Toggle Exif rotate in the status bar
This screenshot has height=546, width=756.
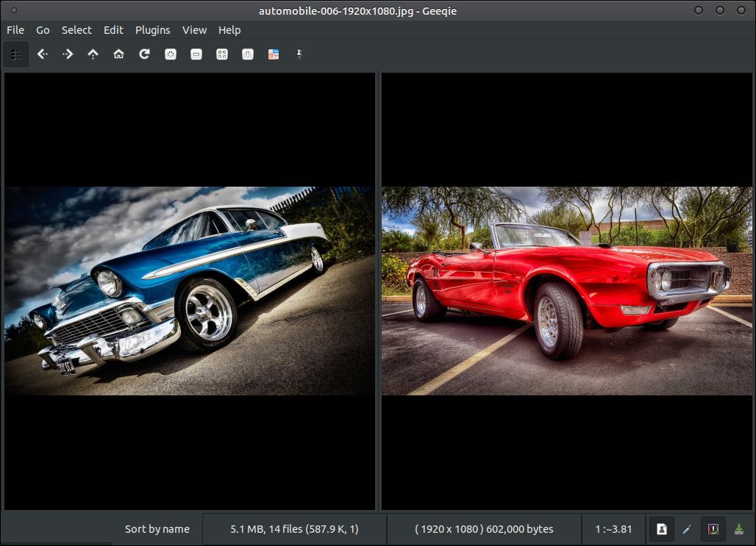pos(662,529)
